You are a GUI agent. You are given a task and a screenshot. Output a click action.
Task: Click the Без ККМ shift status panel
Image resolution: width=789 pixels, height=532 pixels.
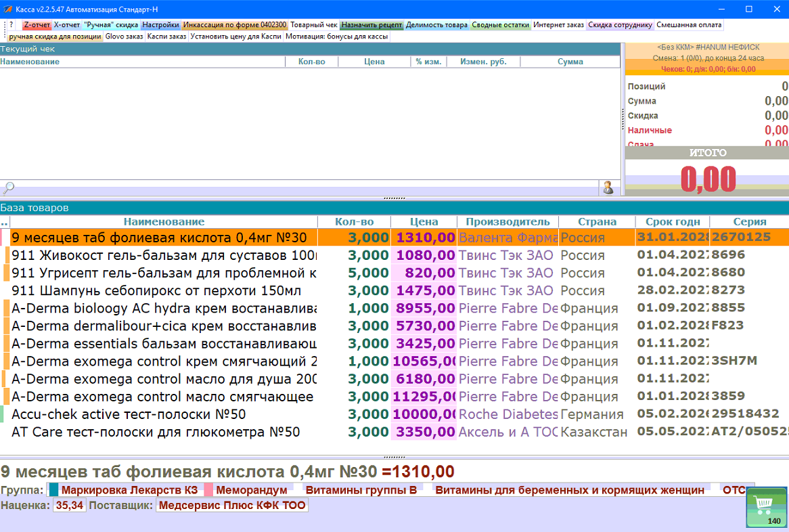708,58
